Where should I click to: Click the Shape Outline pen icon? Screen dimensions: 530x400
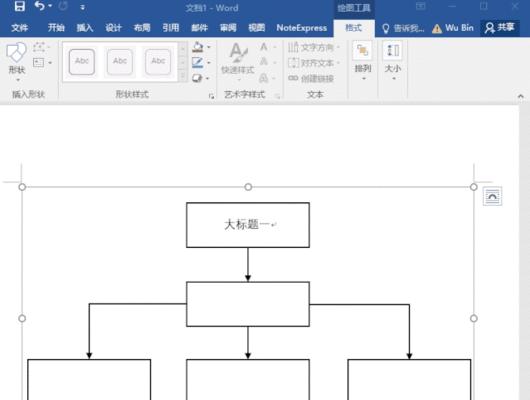197,63
